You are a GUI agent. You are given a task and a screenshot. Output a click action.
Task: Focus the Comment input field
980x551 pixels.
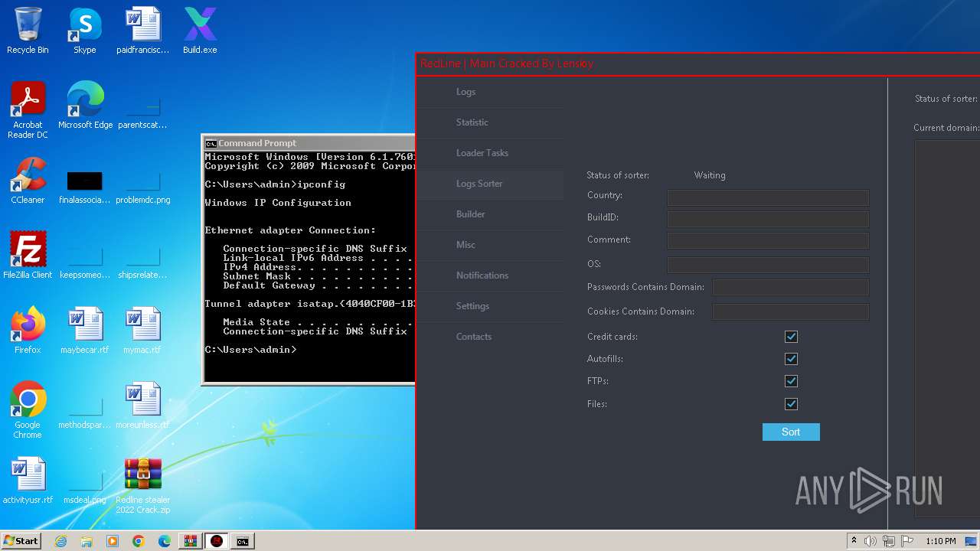(x=768, y=241)
